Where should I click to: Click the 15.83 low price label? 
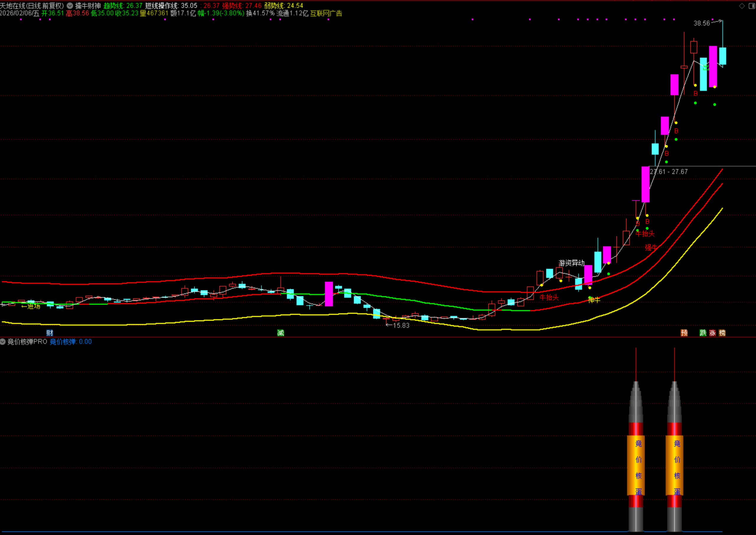point(401,326)
